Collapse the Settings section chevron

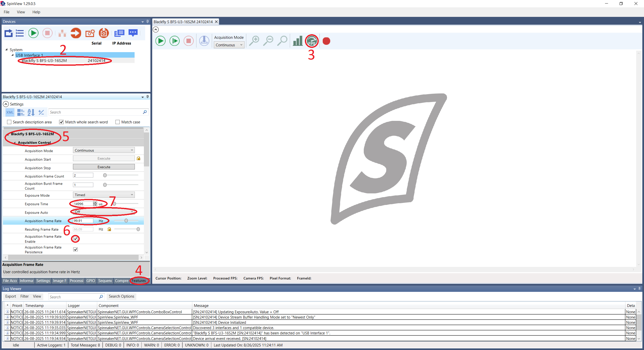pos(6,104)
